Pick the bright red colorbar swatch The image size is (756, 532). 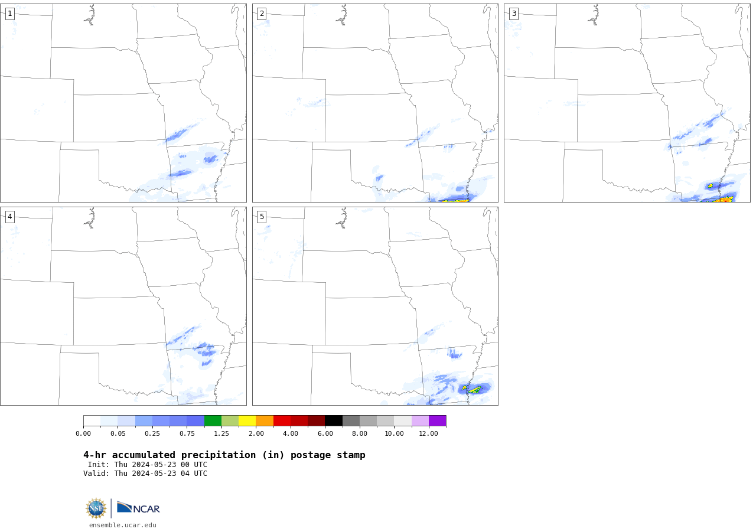(282, 421)
